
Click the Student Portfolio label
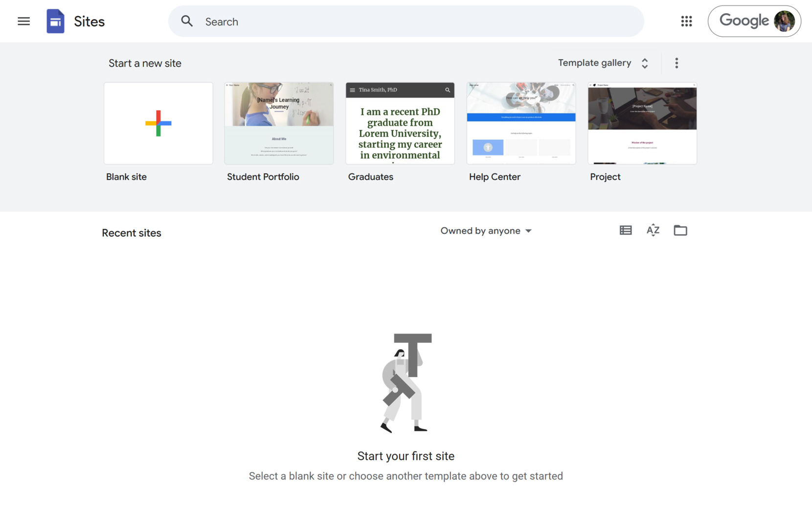coord(263,177)
